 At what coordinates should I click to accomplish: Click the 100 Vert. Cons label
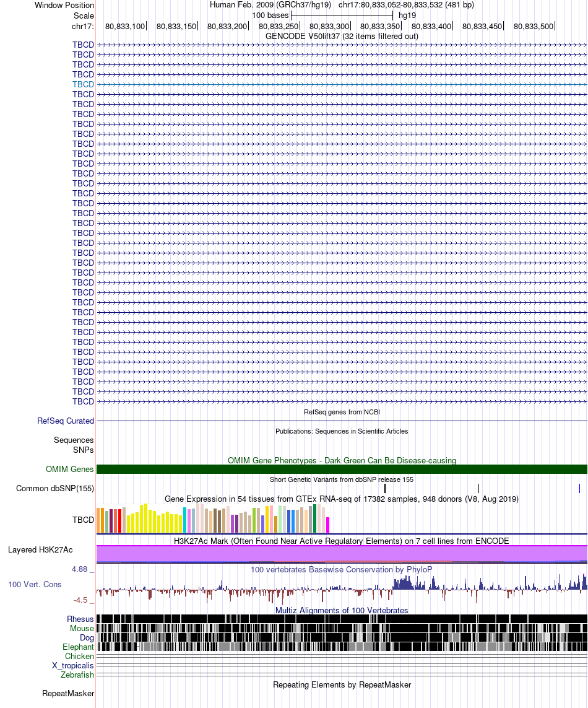tap(35, 584)
